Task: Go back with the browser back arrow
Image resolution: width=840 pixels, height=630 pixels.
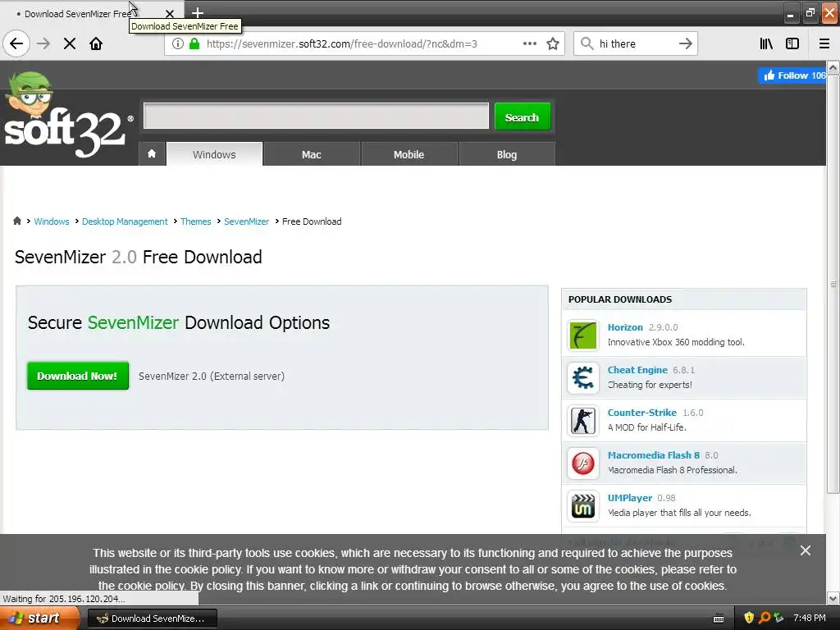Action: (16, 43)
